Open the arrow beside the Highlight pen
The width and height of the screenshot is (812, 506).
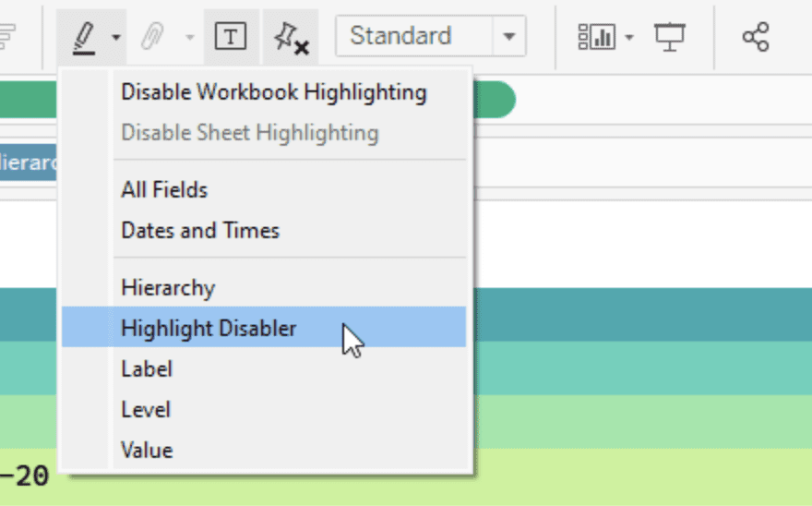116,38
